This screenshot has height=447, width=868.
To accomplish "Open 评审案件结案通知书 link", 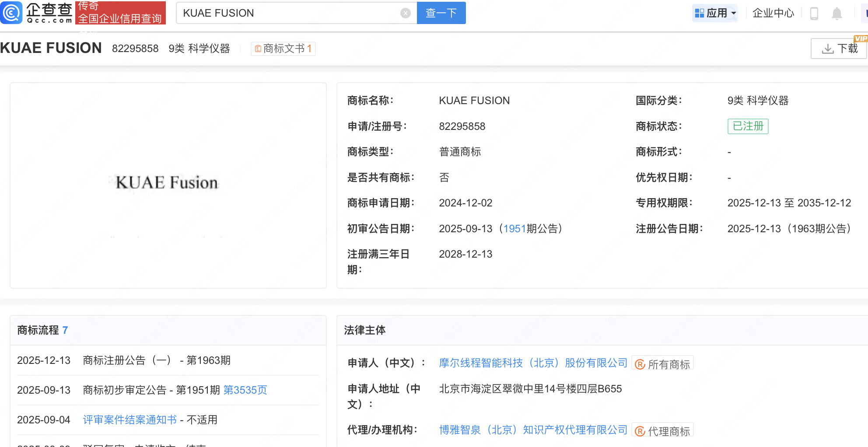I will point(129,420).
